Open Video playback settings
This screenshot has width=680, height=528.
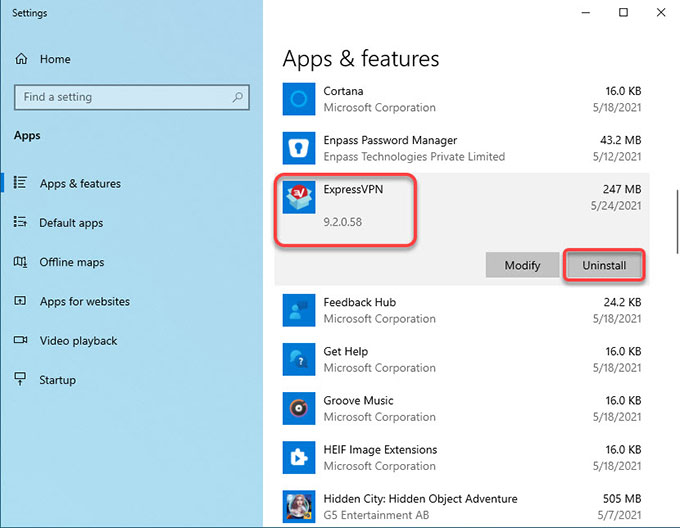[x=78, y=341]
